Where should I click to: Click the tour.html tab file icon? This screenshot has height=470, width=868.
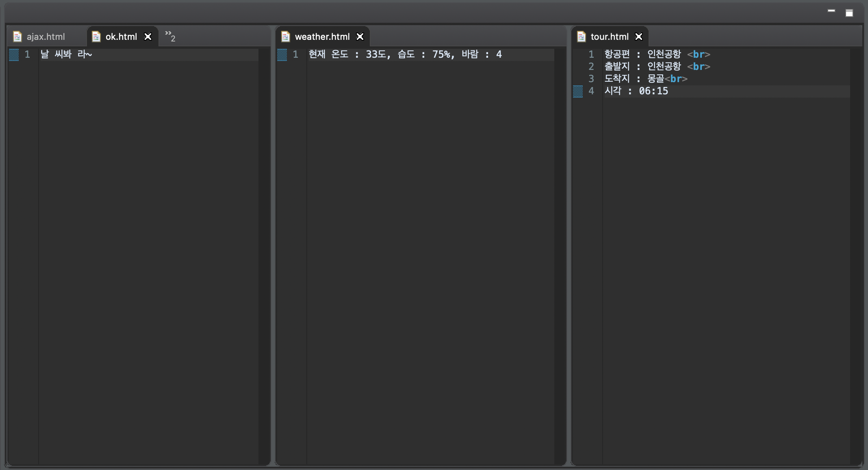pyautogui.click(x=582, y=37)
